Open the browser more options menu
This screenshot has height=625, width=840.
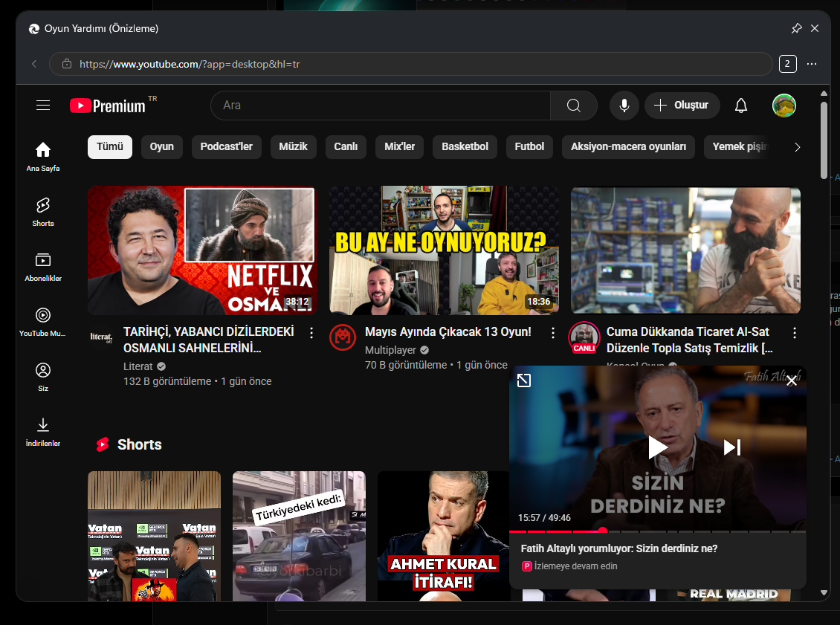pyautogui.click(x=812, y=64)
